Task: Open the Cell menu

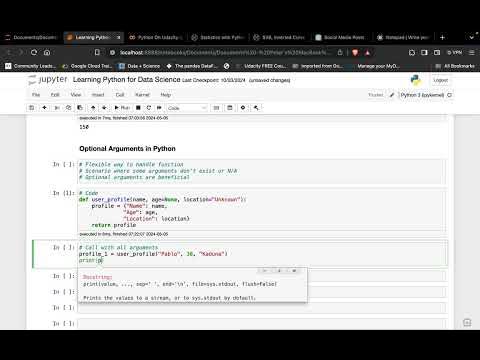Action: point(120,95)
